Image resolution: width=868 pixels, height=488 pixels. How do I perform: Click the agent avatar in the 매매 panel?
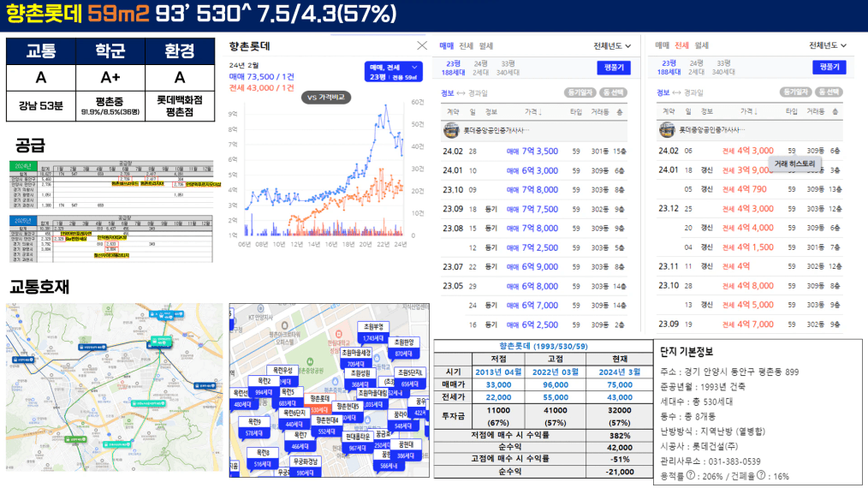point(451,130)
